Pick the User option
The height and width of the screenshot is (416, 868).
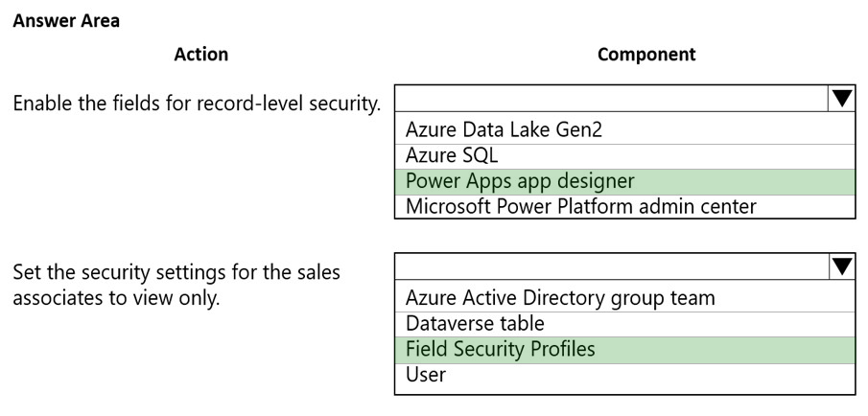click(426, 375)
